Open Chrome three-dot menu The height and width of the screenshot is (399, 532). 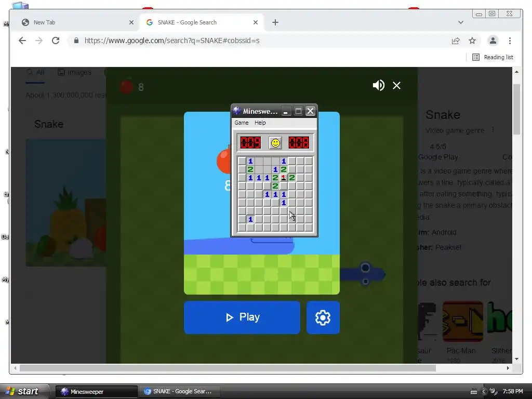click(x=510, y=41)
